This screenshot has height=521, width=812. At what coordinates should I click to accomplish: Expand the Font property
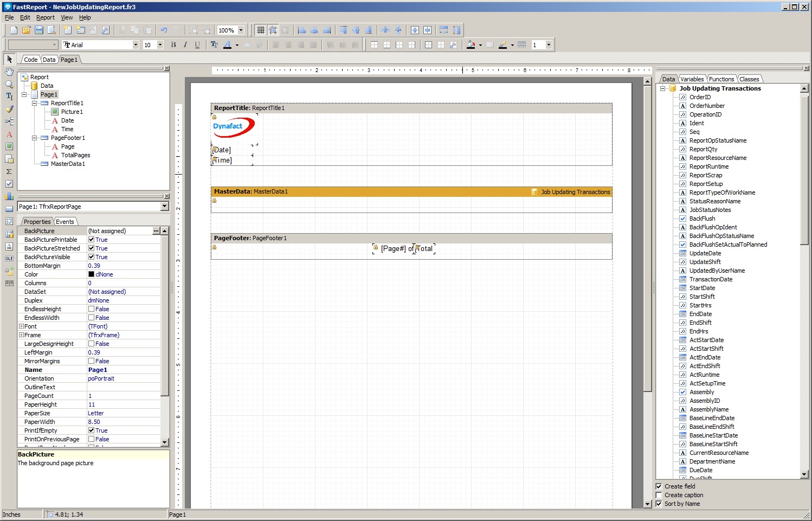pos(21,326)
